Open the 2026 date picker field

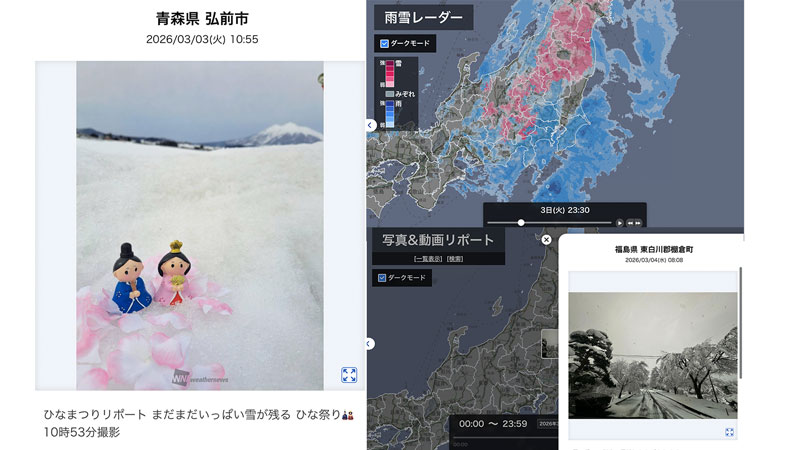547,423
